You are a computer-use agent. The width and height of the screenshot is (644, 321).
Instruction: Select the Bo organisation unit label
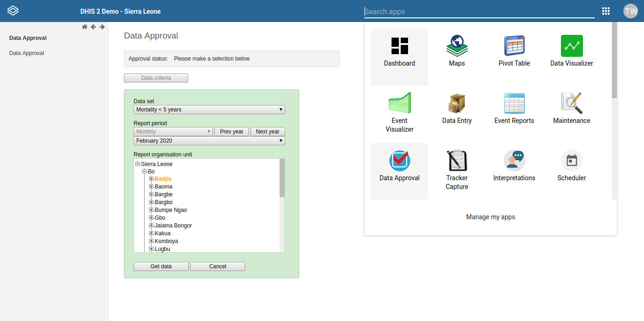[x=151, y=172]
